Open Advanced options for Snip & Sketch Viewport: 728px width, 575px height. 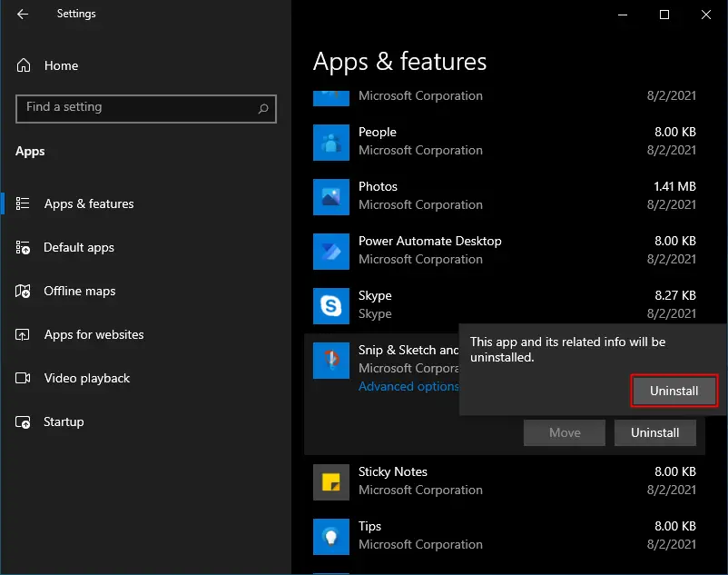(408, 386)
